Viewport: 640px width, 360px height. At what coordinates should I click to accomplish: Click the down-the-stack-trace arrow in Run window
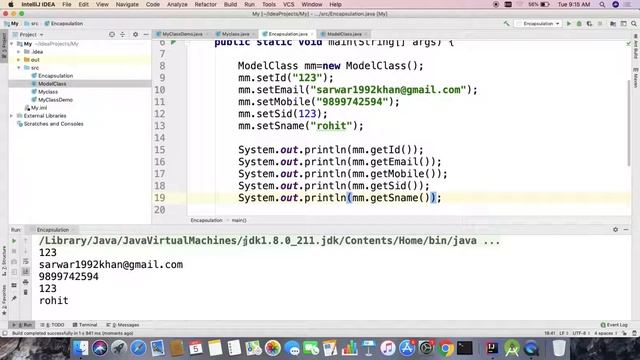coord(26,251)
